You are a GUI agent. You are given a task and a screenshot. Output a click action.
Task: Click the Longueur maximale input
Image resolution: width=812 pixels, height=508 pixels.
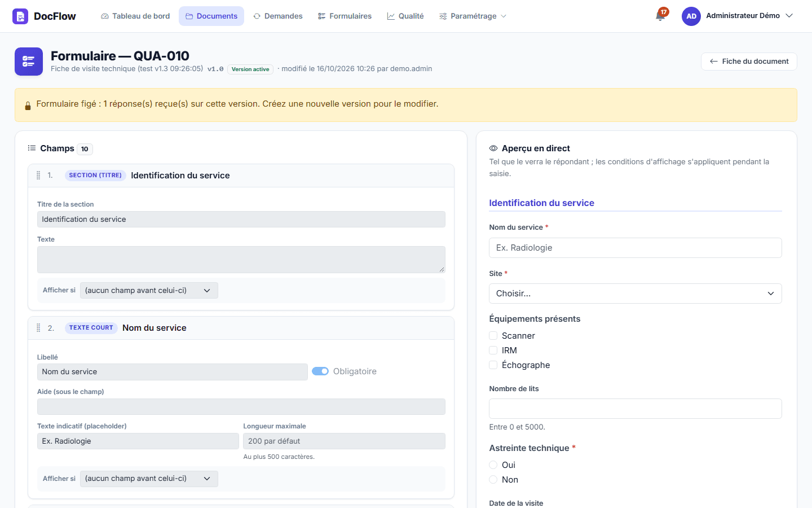click(x=345, y=441)
